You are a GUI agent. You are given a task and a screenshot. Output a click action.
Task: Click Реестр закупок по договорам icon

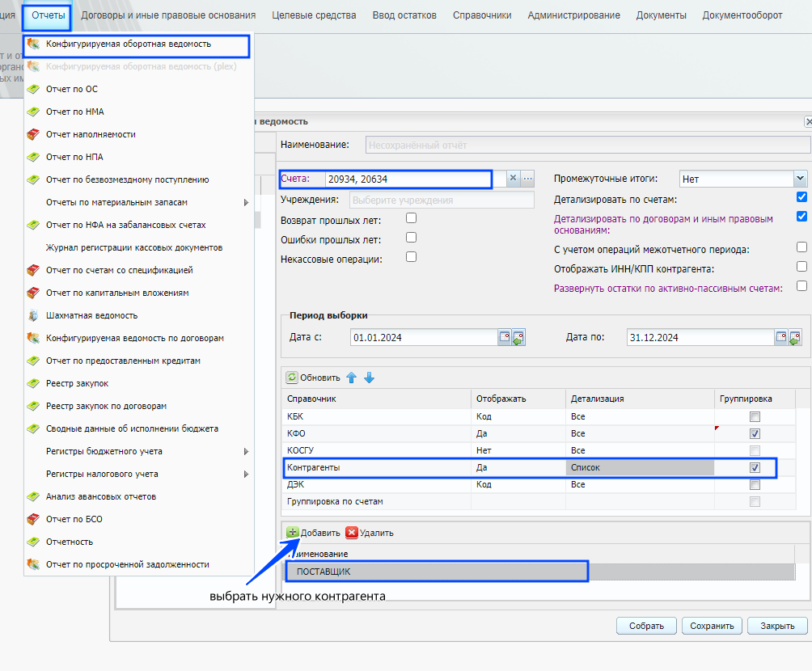click(x=33, y=406)
